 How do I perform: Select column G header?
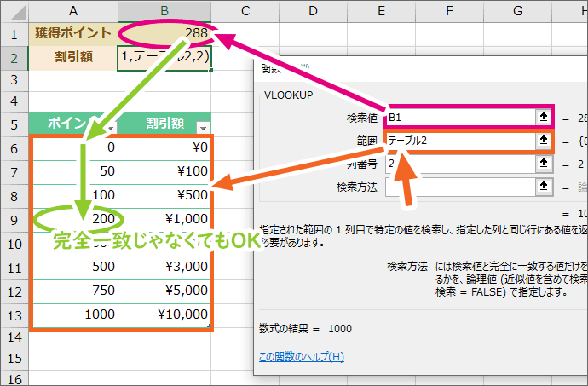[x=518, y=11]
